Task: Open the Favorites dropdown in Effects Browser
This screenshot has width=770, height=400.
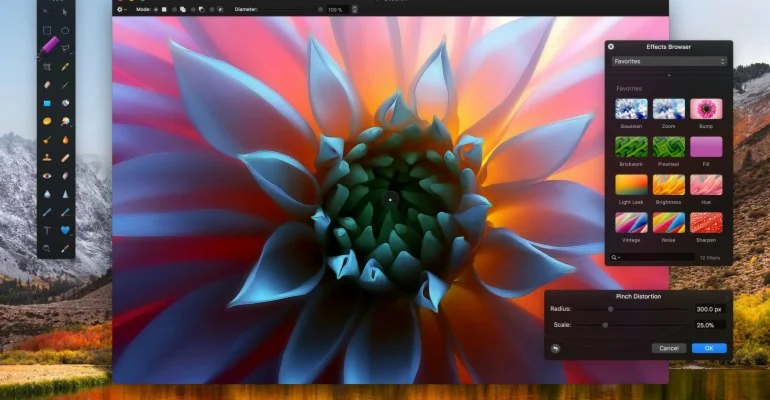Action: 669,61
